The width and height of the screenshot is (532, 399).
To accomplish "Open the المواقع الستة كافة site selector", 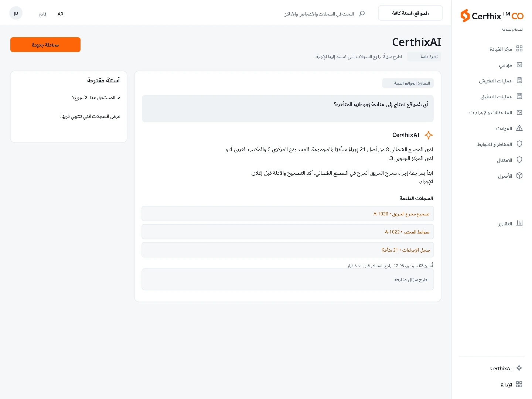I will [x=410, y=13].
